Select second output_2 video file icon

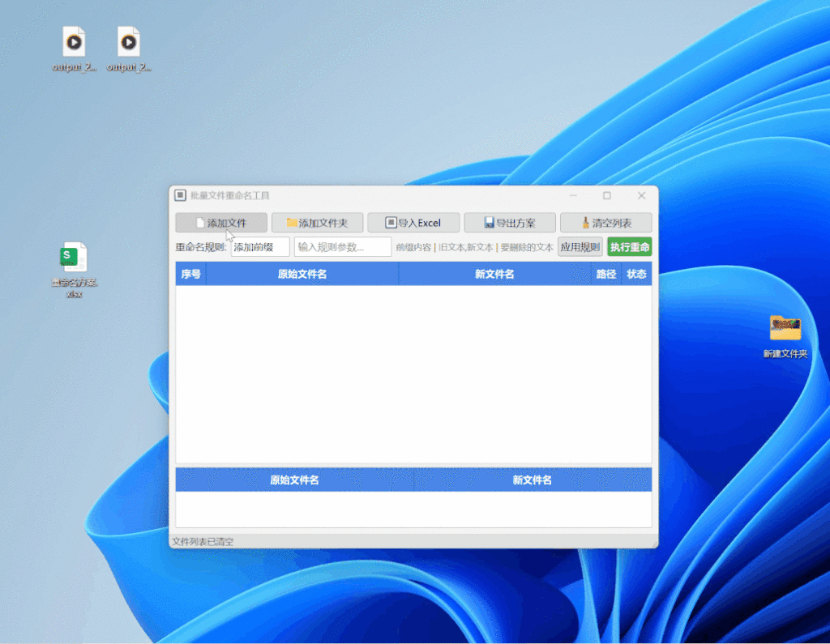(129, 49)
